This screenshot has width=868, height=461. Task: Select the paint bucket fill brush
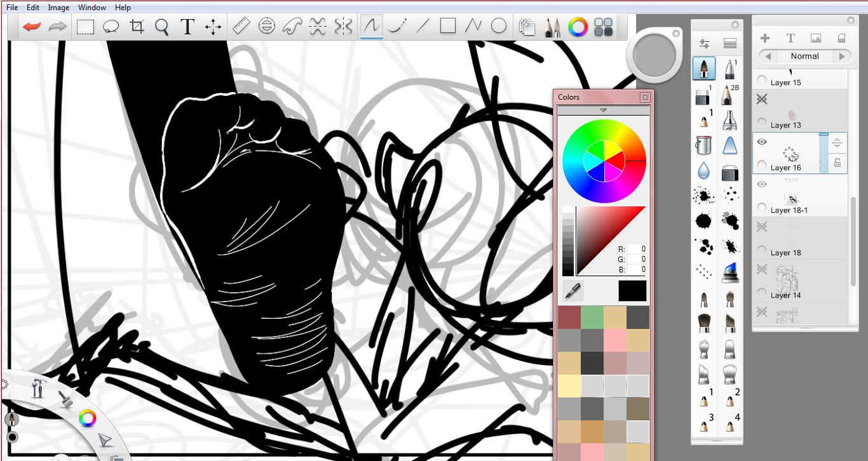(703, 145)
